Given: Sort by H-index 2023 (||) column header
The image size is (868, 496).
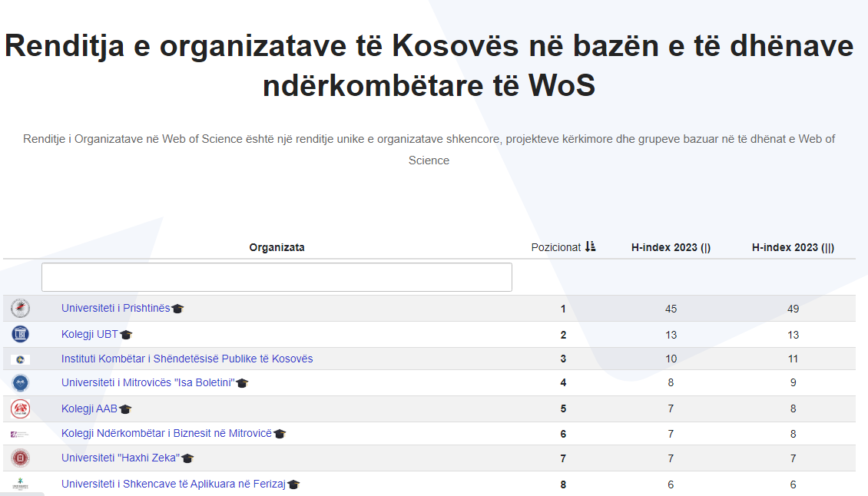Looking at the screenshot, I should 793,247.
